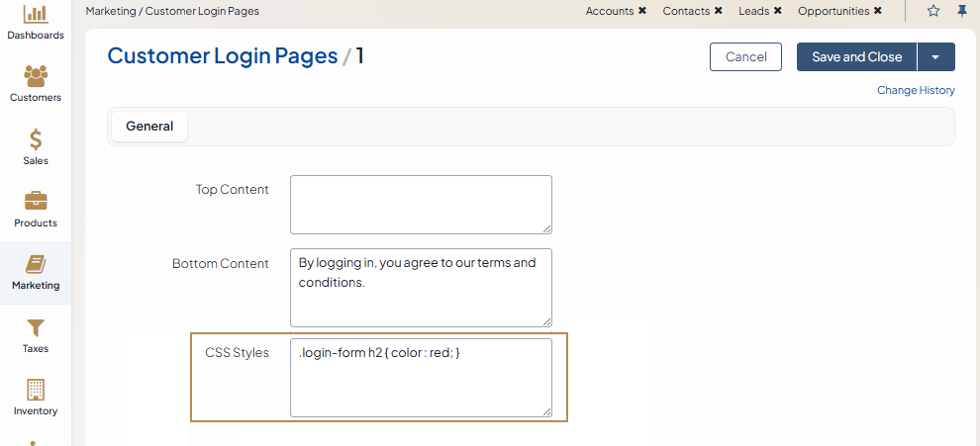Click into the CSS Styles text area

click(x=421, y=378)
